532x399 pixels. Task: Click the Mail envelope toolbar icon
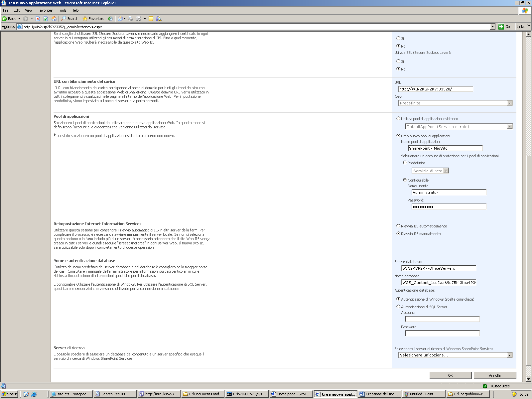click(x=120, y=19)
